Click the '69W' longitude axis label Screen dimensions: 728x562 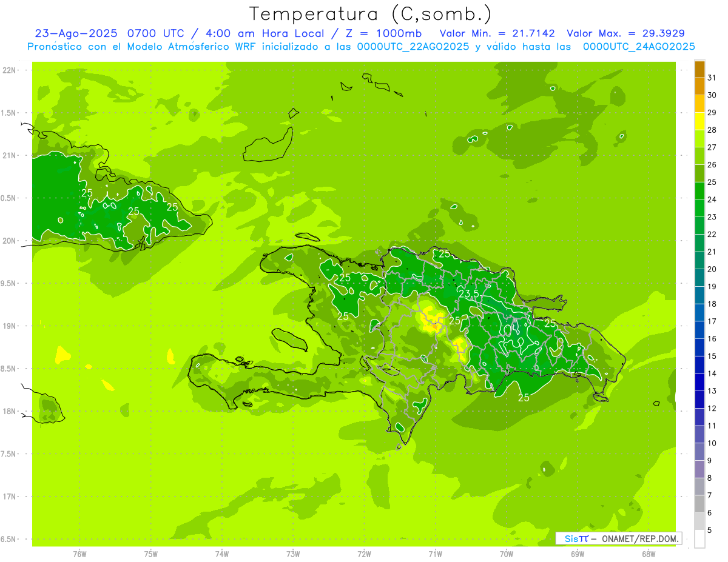click(x=578, y=554)
